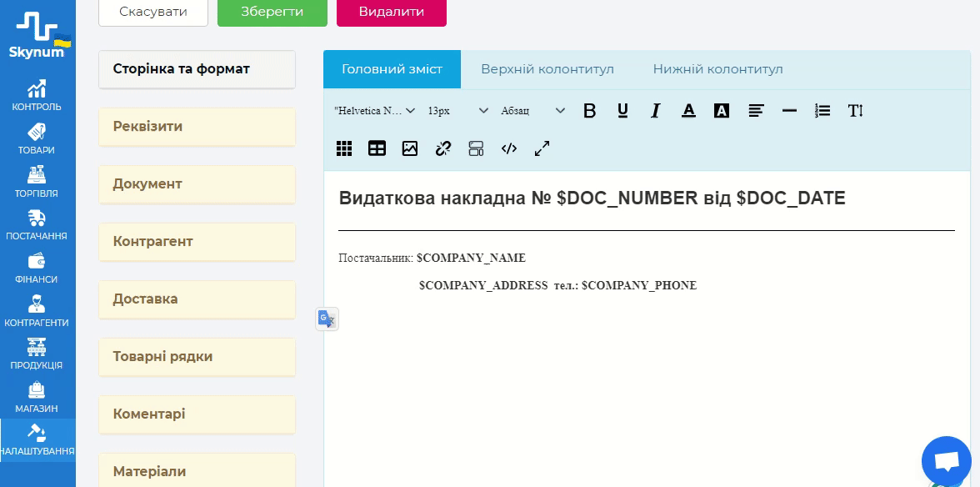The image size is (980, 487).
Task: Open the numbered list options
Action: click(822, 111)
